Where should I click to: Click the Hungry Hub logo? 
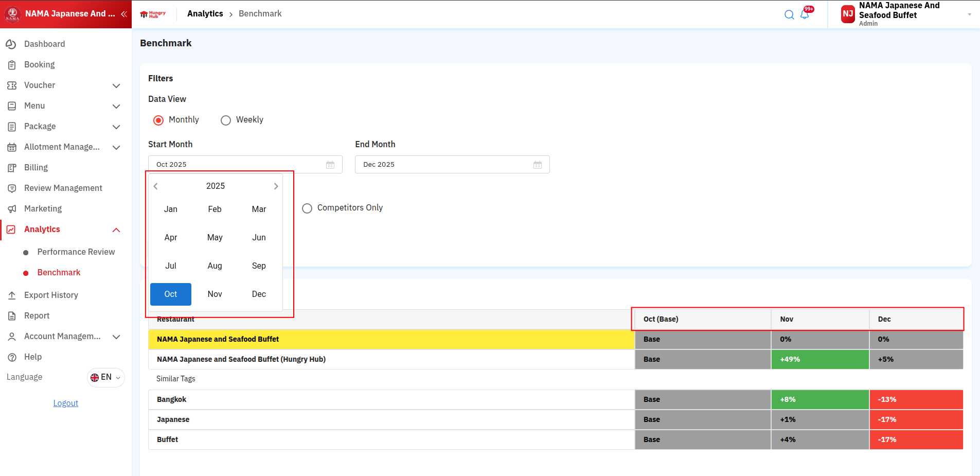[153, 14]
